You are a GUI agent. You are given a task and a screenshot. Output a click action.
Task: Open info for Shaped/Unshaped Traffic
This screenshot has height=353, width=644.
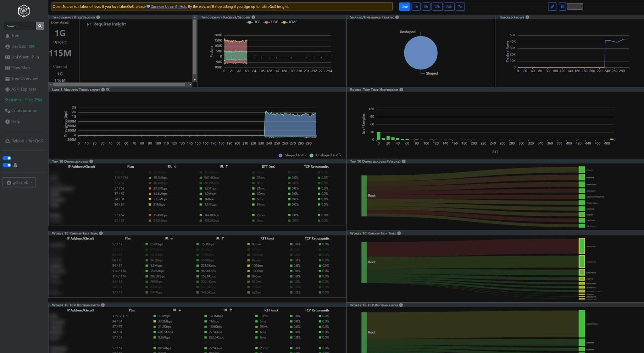click(397, 17)
